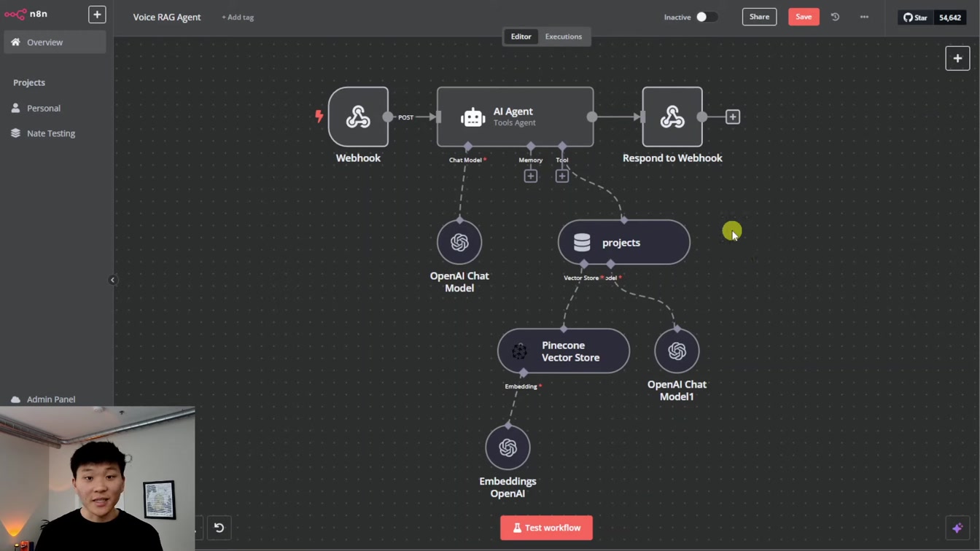Select the AI Agent node

point(515,117)
